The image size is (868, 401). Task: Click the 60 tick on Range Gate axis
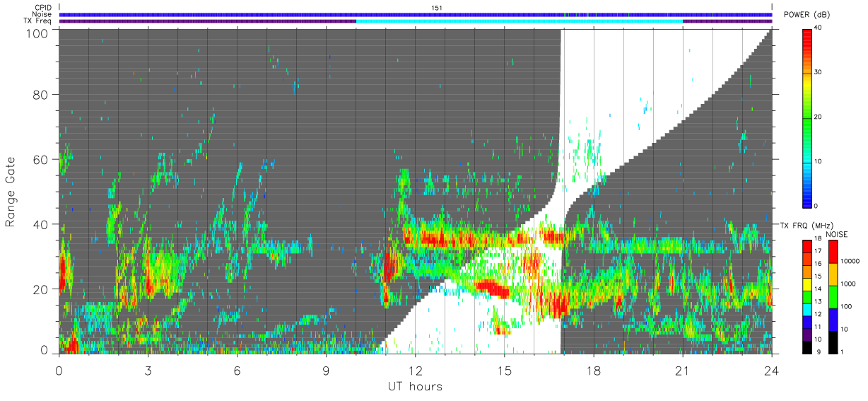click(42, 159)
